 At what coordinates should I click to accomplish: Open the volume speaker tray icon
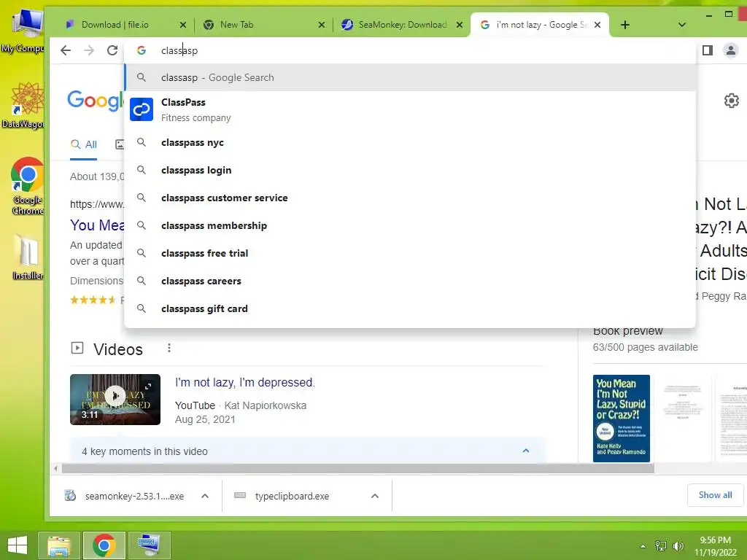coord(678,546)
